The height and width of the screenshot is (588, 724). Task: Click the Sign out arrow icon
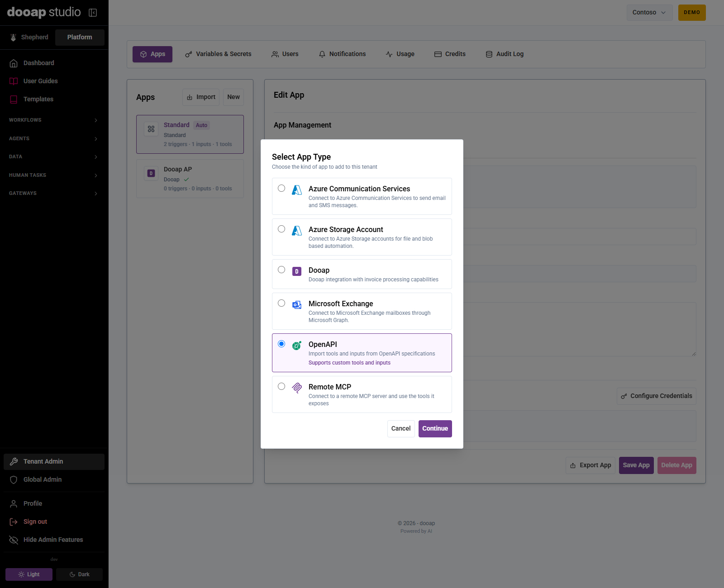pyautogui.click(x=14, y=522)
